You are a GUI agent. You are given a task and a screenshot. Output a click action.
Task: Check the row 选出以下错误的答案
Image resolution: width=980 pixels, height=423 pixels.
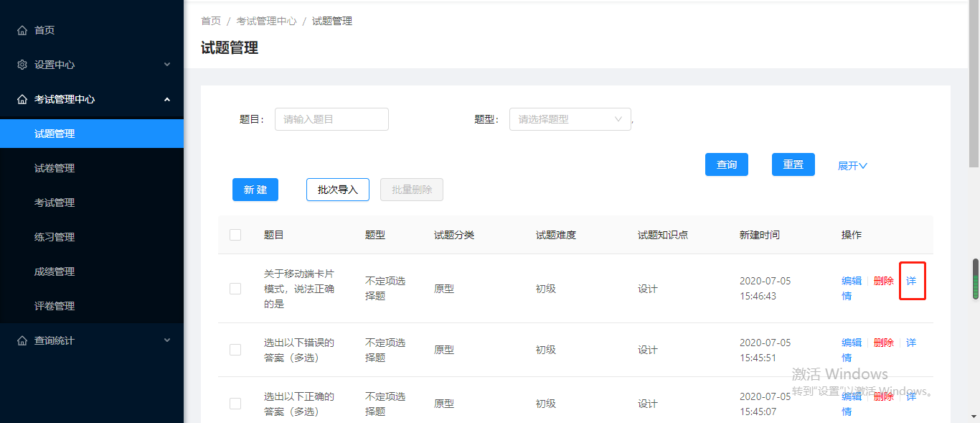[235, 350]
